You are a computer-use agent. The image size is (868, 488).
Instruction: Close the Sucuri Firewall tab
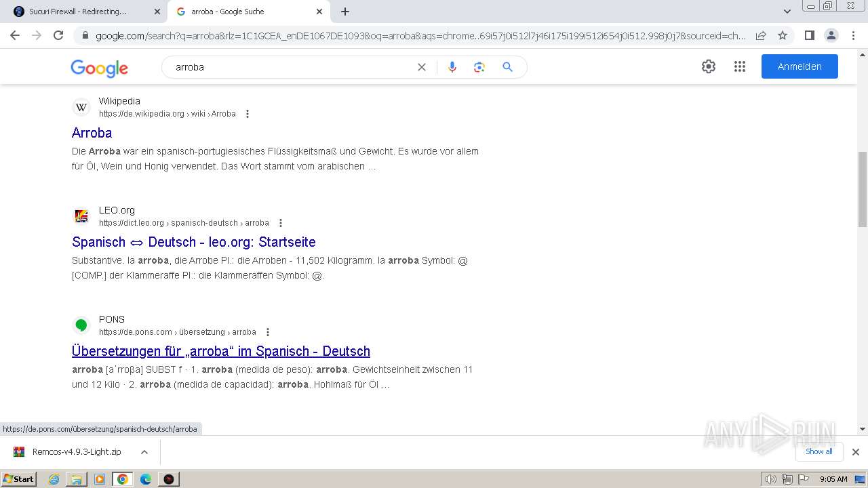point(157,12)
